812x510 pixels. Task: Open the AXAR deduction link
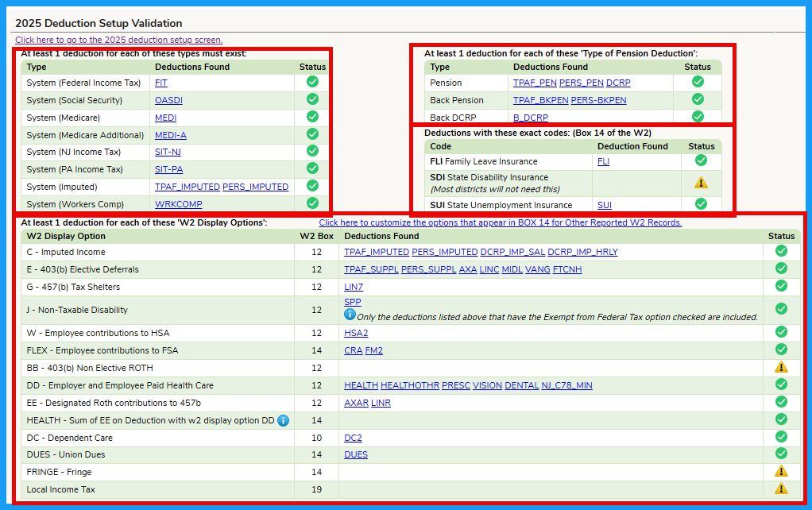(x=356, y=403)
